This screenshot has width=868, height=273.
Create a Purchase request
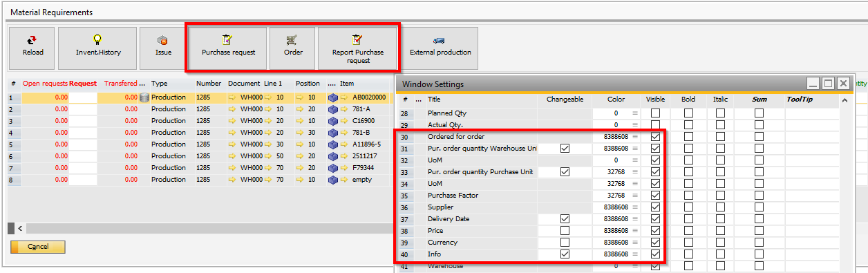point(228,48)
